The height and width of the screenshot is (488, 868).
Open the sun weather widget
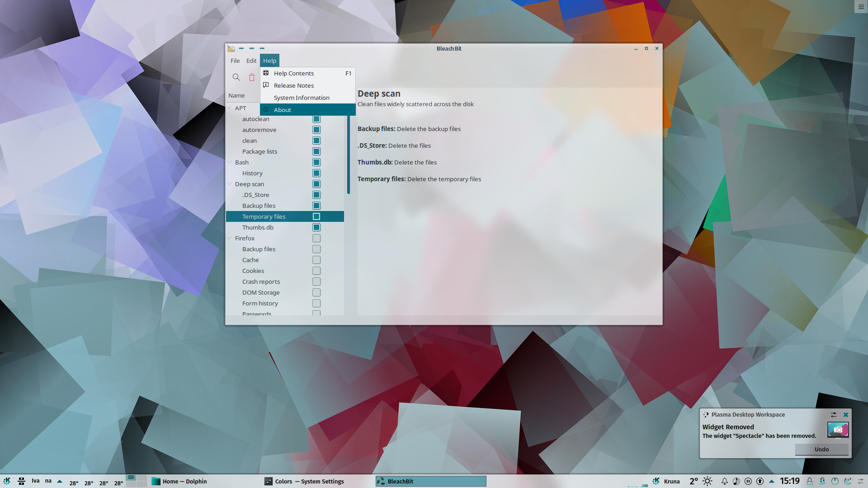pos(708,481)
